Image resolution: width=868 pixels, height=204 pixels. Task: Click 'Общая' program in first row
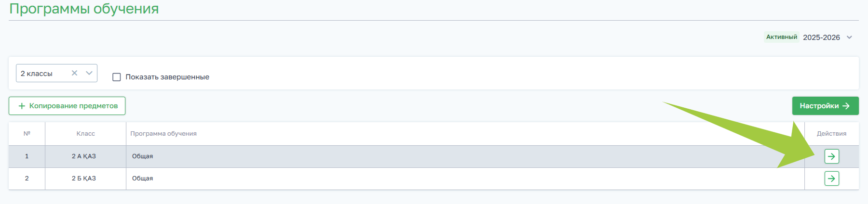(x=143, y=156)
